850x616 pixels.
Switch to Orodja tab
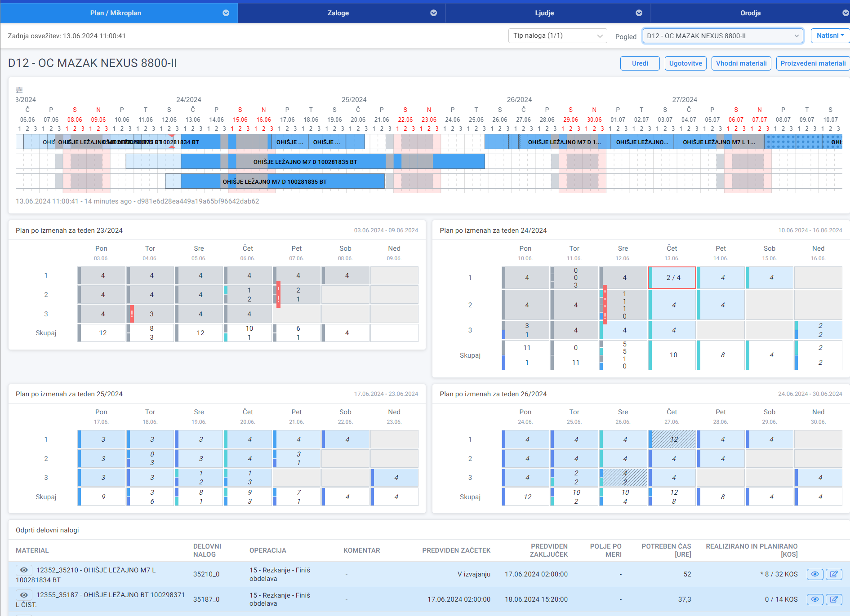click(x=750, y=13)
